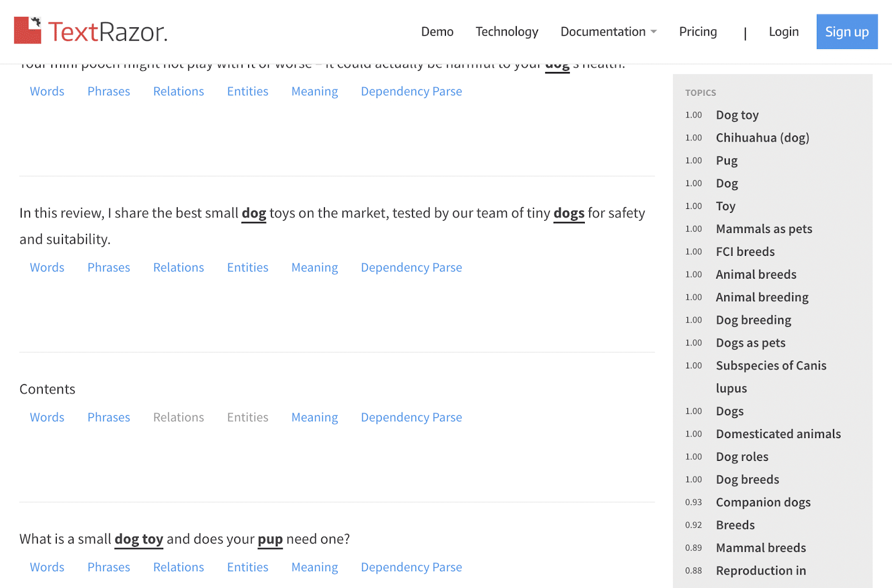Show Dependency Parse for the Contents sentence
Viewport: 892px width, 588px height.
pyautogui.click(x=411, y=417)
